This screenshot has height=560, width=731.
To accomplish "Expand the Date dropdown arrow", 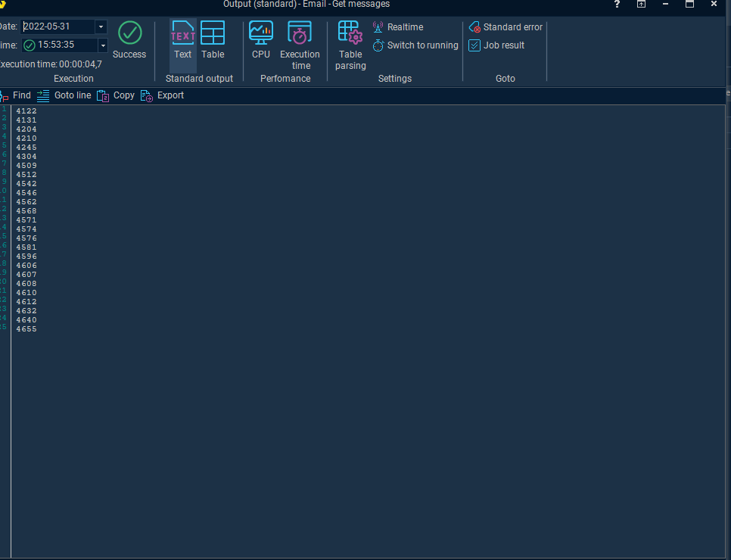I will coord(101,27).
